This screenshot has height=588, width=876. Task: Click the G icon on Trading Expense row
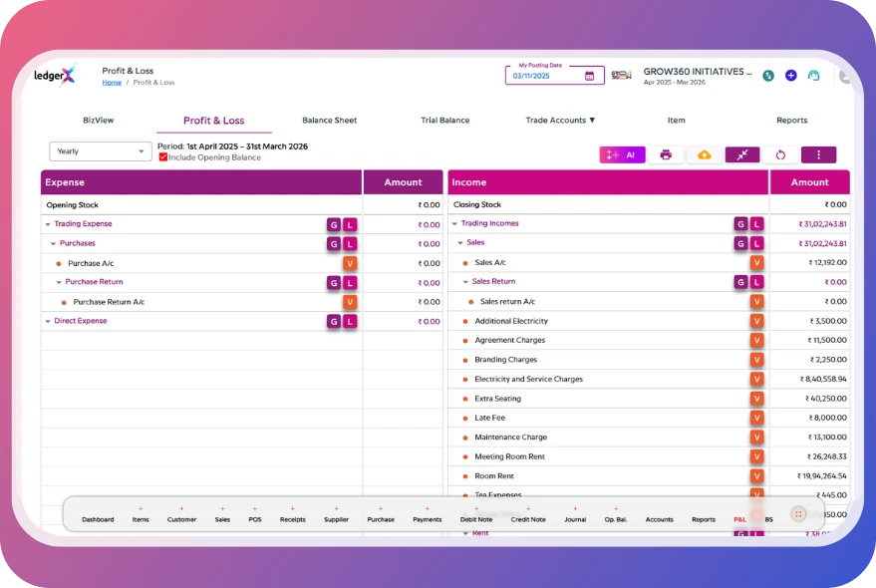334,224
